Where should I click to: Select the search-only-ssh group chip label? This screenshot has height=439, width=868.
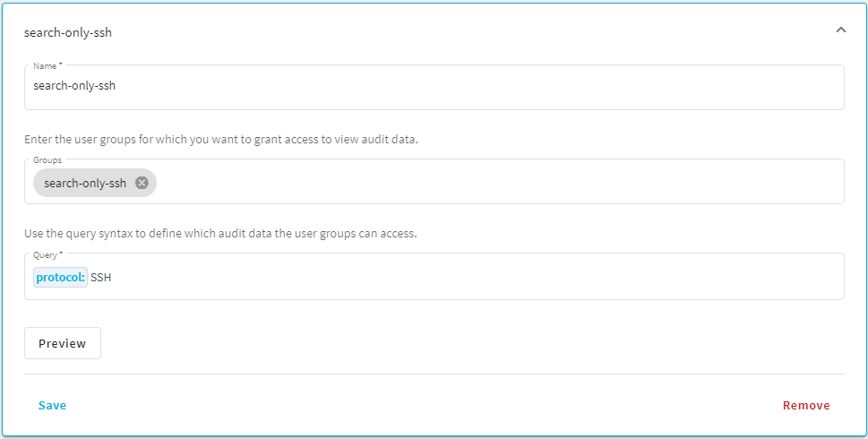coord(85,184)
